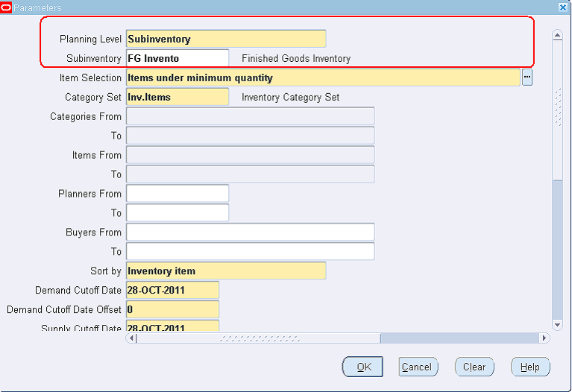Click the To field under Buyers From
The width and height of the screenshot is (572, 392).
pyautogui.click(x=251, y=251)
